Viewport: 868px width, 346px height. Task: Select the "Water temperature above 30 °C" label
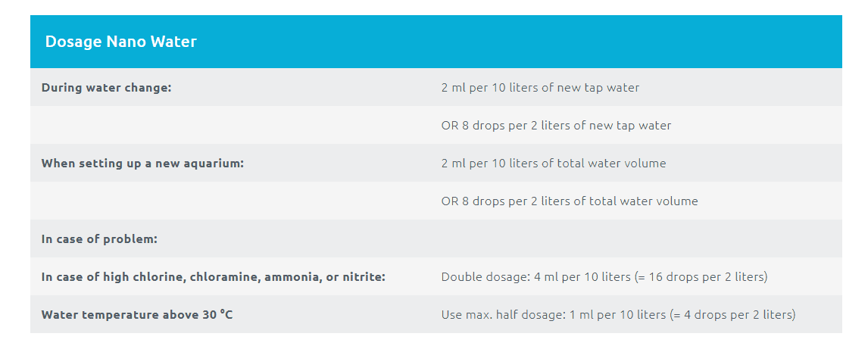[x=136, y=315]
